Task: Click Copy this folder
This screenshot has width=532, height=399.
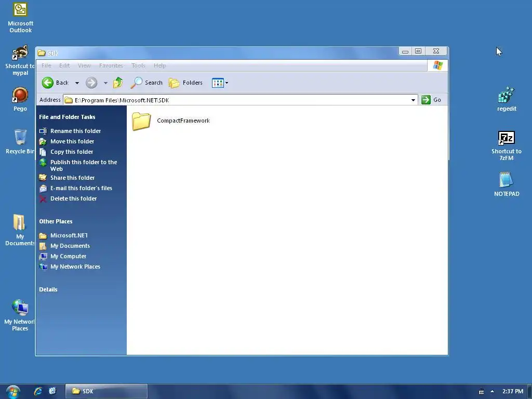Action: pyautogui.click(x=72, y=152)
